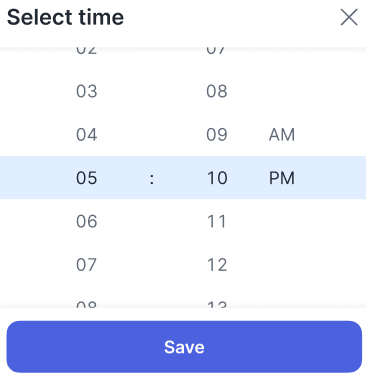Select minute 11 in the minute wheel
This screenshot has height=376, width=366.
(217, 221)
